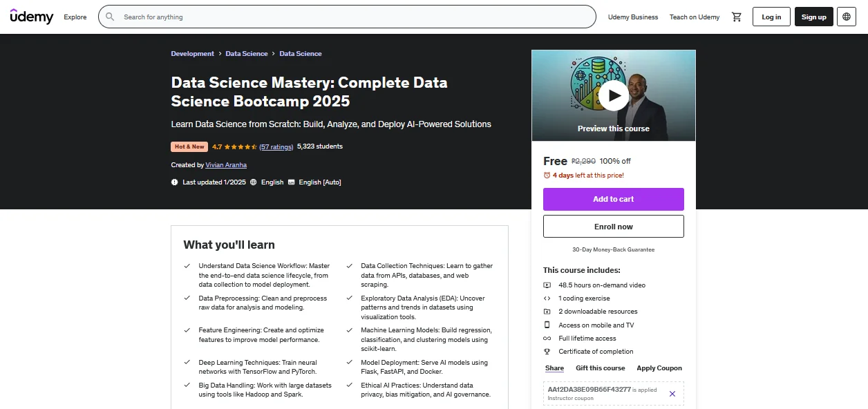The height and width of the screenshot is (409, 868).
Task: Go to the Development breadcrumb
Action: coord(193,54)
